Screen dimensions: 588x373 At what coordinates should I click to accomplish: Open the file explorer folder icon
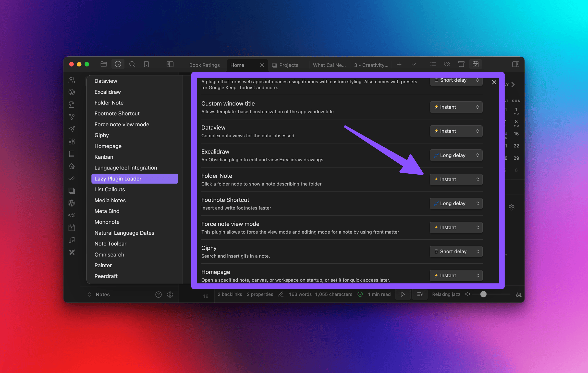point(104,64)
